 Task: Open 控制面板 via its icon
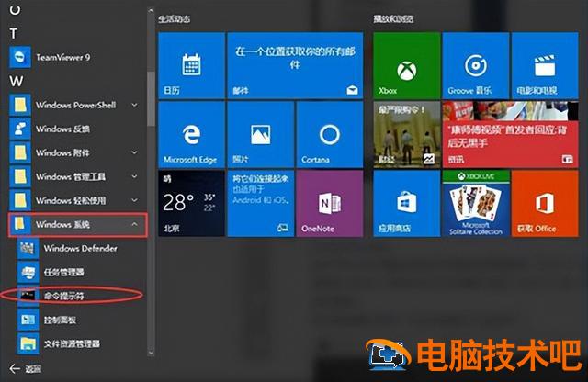(28, 320)
